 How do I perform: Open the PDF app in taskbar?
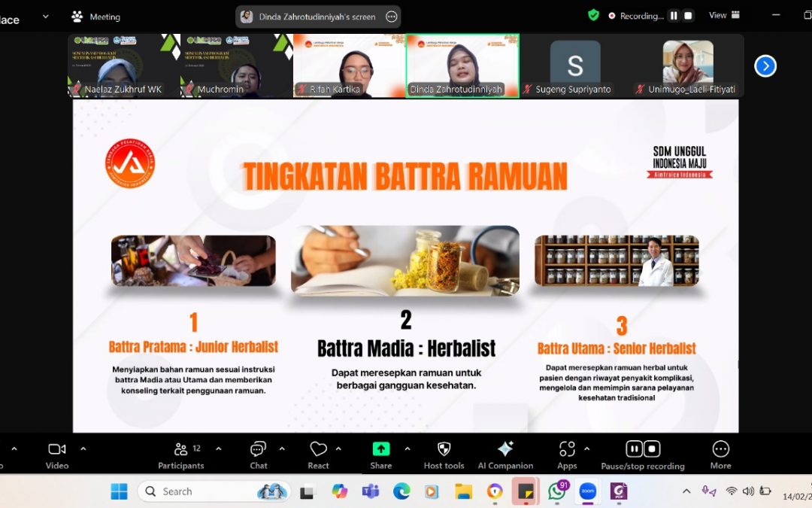tap(619, 491)
